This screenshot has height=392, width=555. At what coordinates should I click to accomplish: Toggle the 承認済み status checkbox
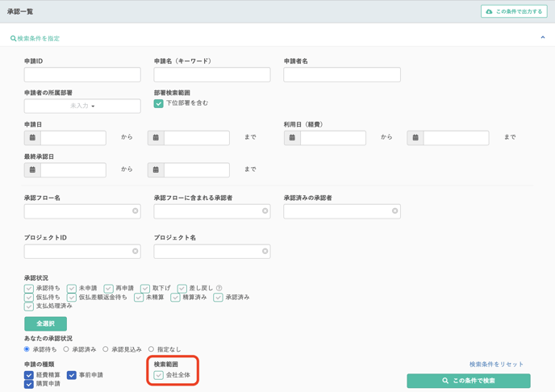point(218,297)
